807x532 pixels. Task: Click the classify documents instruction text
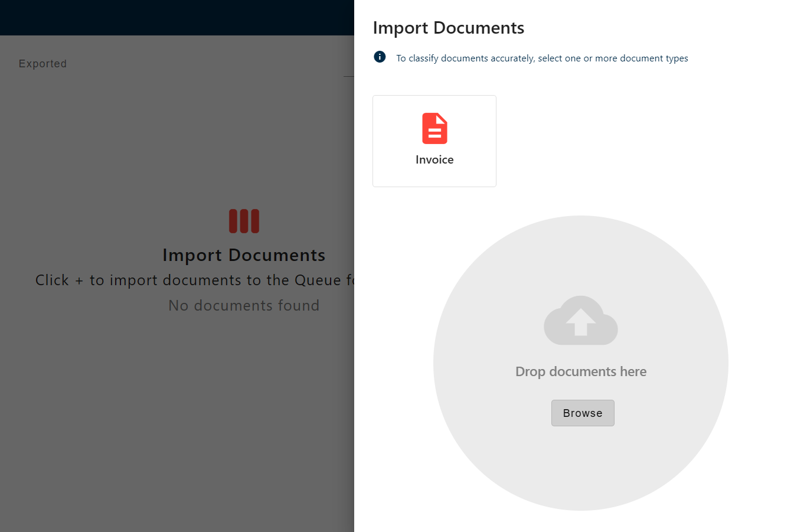click(x=543, y=58)
